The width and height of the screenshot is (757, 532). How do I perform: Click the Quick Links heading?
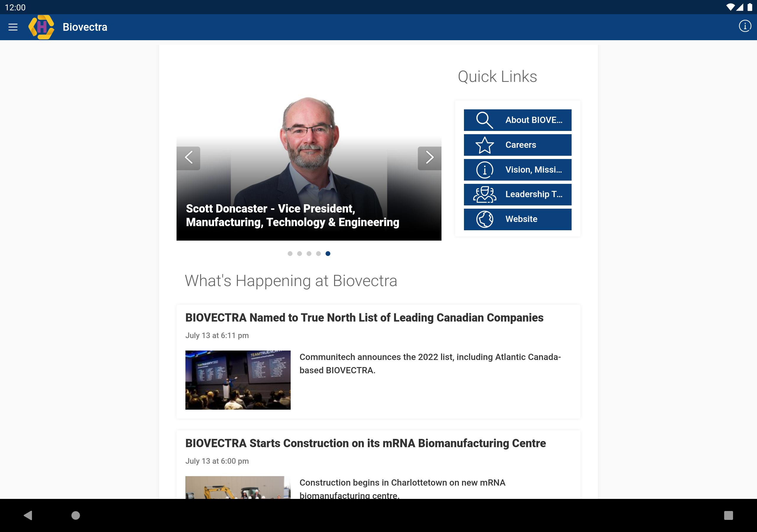click(497, 77)
